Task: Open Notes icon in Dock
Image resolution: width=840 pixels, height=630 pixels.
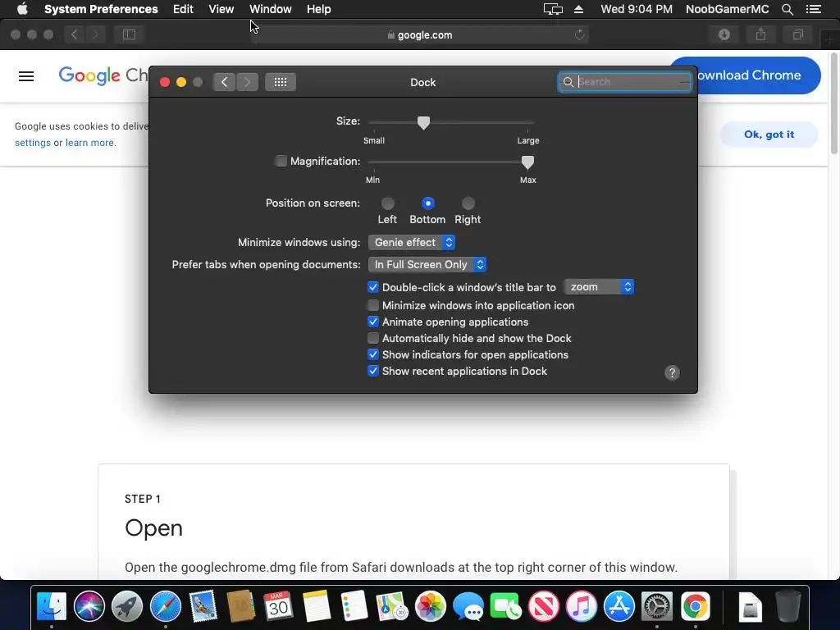Action: point(317,606)
